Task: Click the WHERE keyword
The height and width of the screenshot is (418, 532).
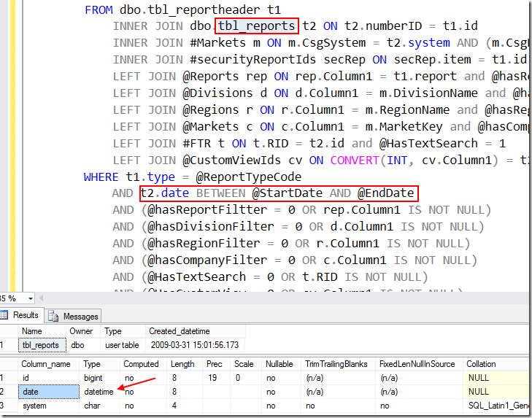Action: [101, 177]
